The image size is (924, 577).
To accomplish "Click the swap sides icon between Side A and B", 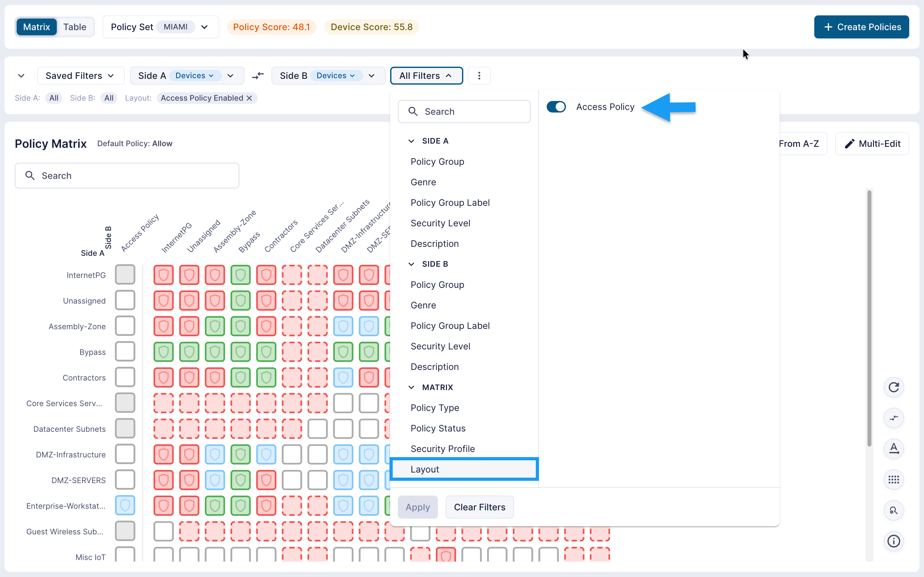I will pos(258,76).
